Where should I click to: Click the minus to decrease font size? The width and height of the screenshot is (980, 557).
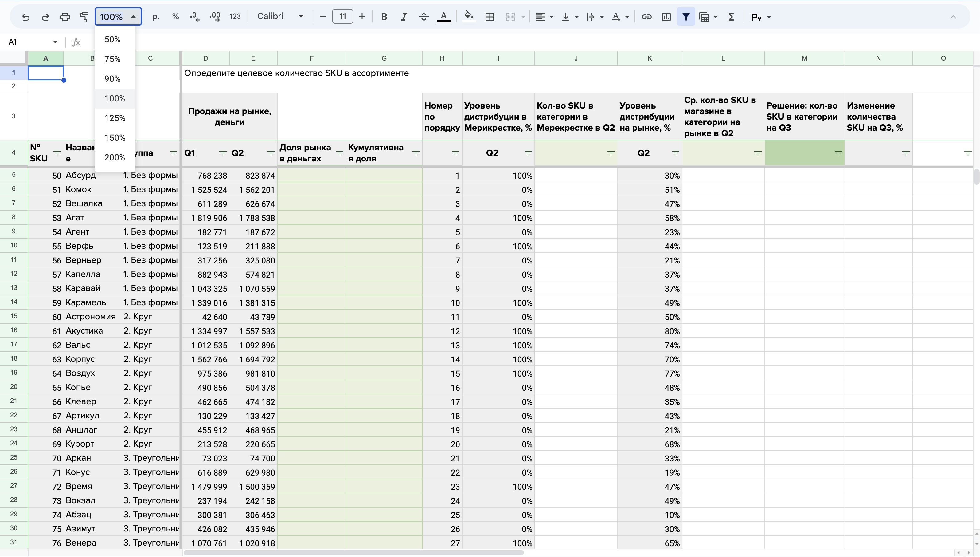[322, 17]
